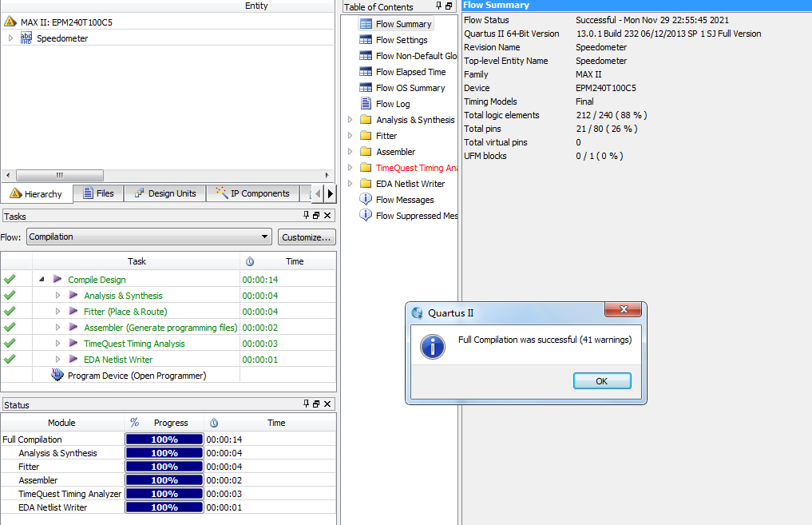This screenshot has width=812, height=525.
Task: Expand the Speedometer entity in the hierarchy
Action: (10, 38)
